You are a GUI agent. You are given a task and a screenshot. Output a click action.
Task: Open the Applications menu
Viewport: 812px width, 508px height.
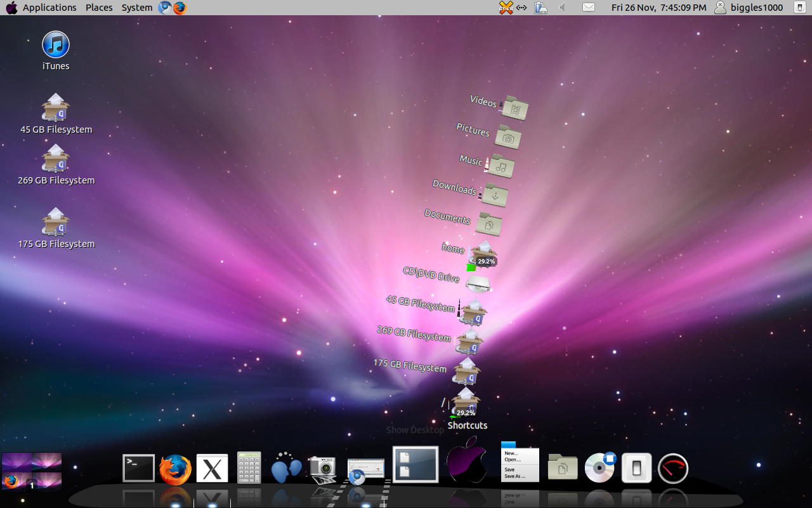(x=49, y=7)
